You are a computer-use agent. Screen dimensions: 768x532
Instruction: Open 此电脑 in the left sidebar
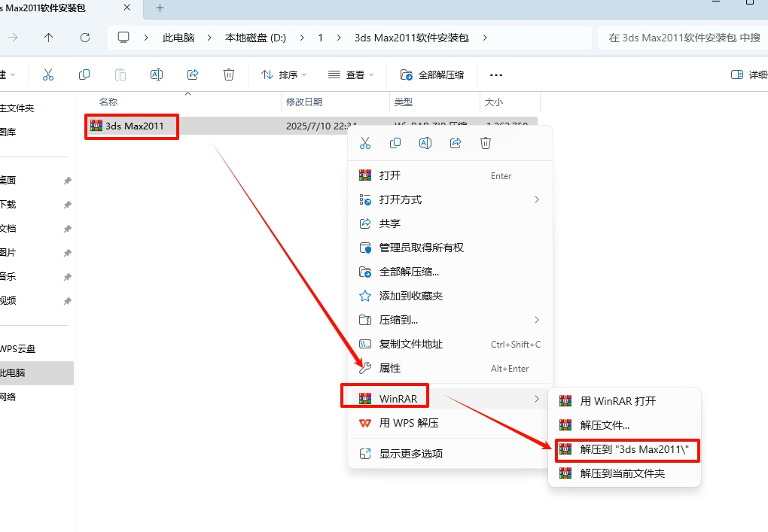click(15, 372)
